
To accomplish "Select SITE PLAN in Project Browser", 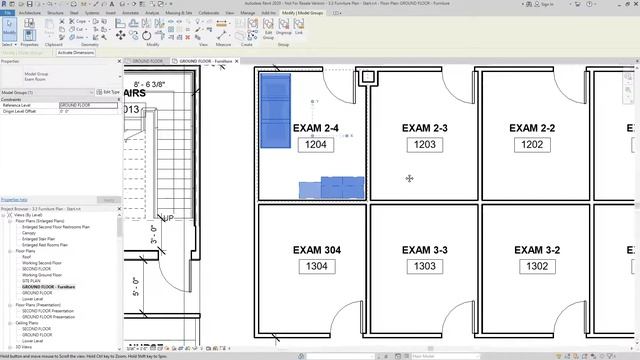I will 31,281.
